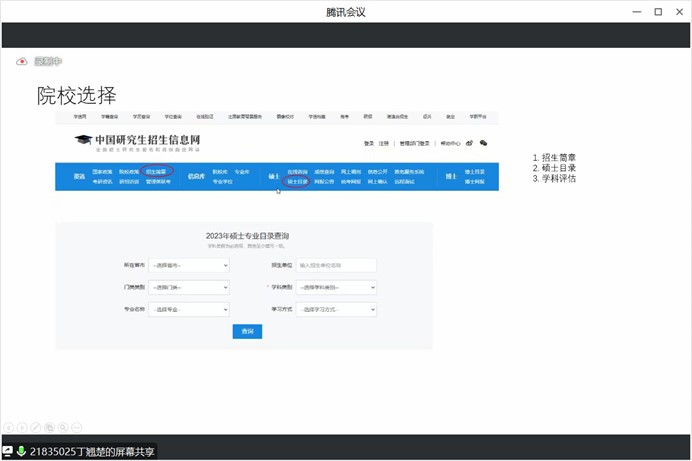
Task: Open 网报公告 under 硕士
Action: (324, 181)
